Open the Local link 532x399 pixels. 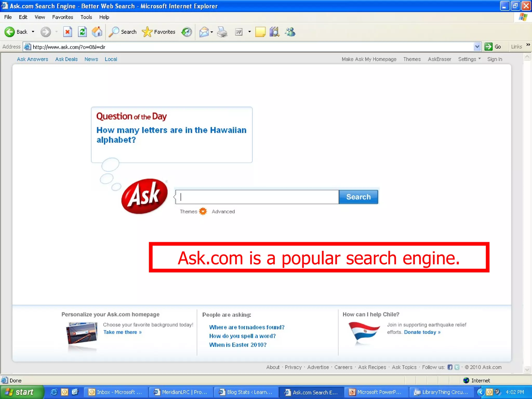111,59
